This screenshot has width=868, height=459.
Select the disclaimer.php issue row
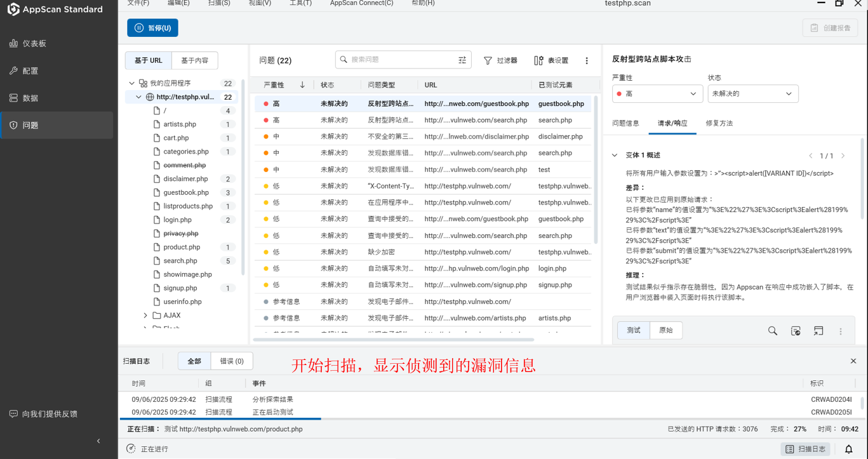[x=423, y=136]
